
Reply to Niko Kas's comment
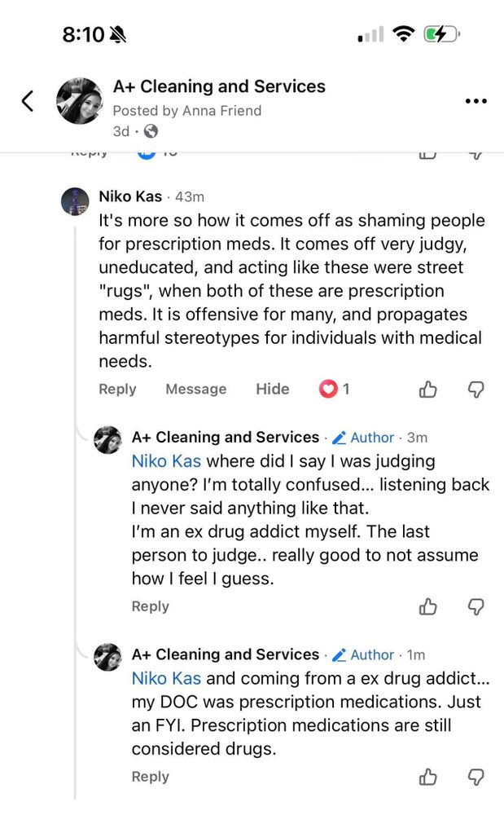point(117,390)
